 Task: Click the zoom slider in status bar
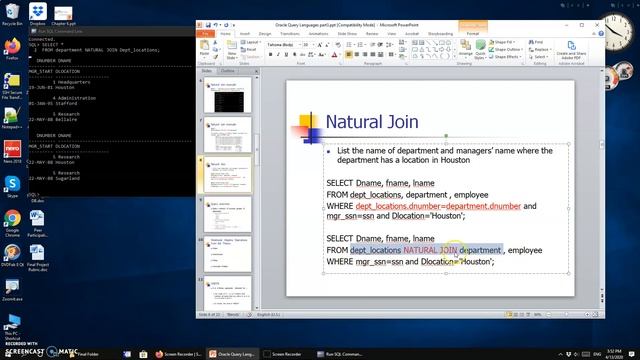click(x=568, y=315)
